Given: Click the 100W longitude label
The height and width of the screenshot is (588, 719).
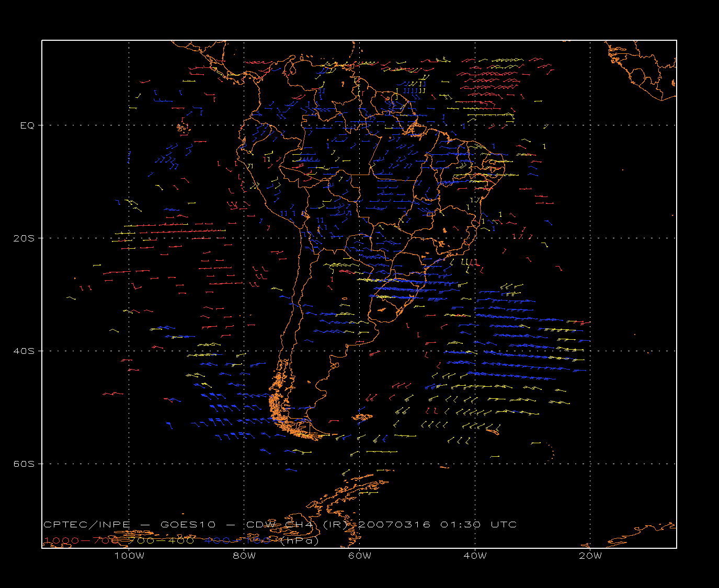Looking at the screenshot, I should click(129, 556).
